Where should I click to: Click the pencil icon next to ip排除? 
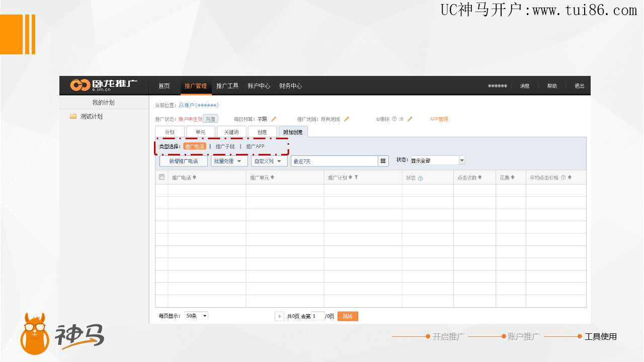[410, 119]
